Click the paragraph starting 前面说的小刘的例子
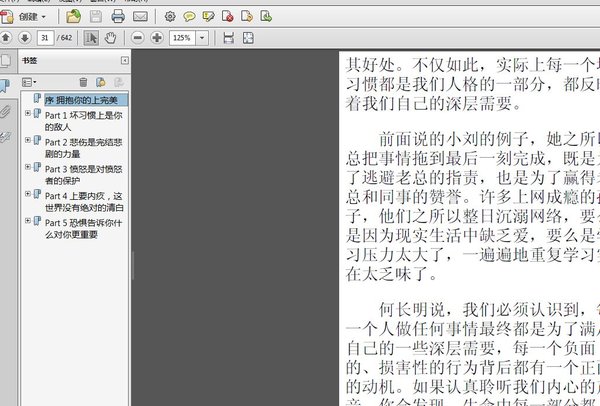This screenshot has width=600, height=406. pyautogui.click(x=473, y=207)
